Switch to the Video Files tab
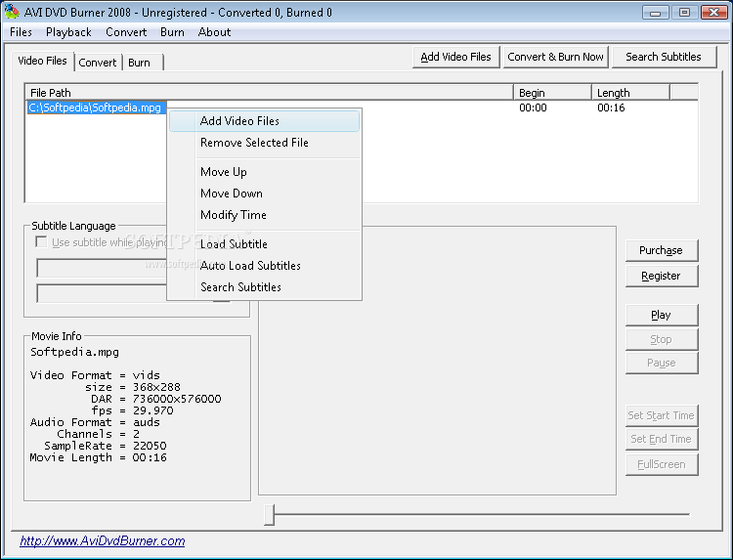This screenshot has width=733, height=560. (x=43, y=61)
